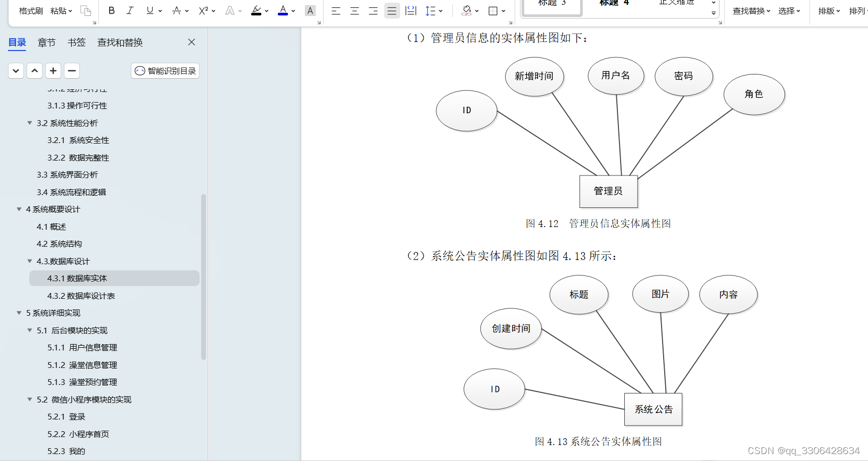Open 选择 dropdown
868x461 pixels.
789,11
